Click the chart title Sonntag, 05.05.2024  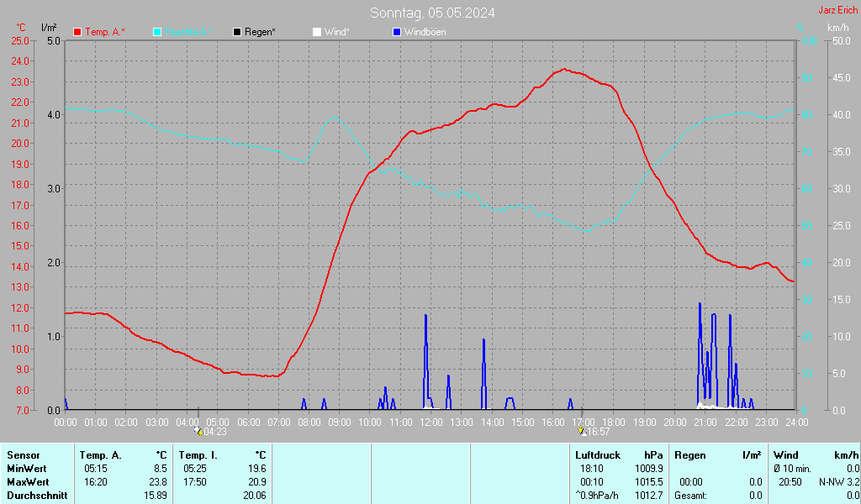pos(432,13)
